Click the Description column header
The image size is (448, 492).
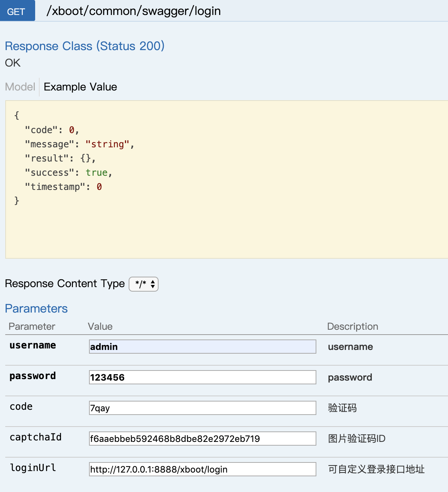coord(353,326)
